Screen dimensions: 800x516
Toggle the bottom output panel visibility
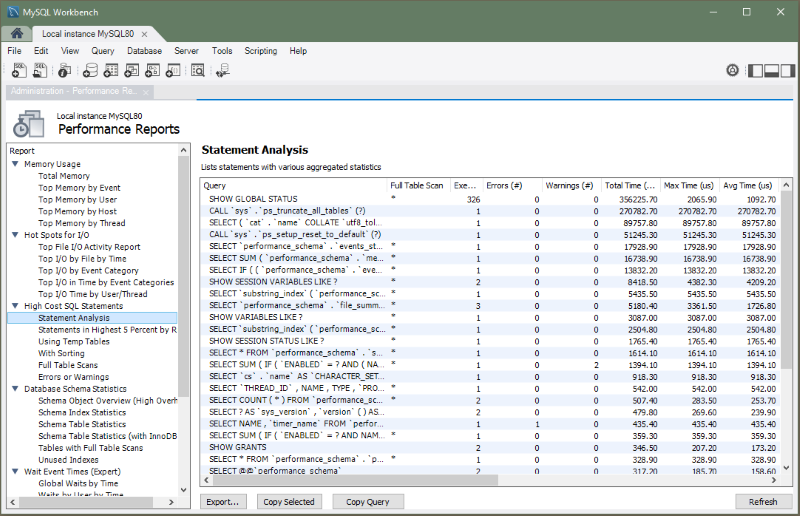coord(771,70)
